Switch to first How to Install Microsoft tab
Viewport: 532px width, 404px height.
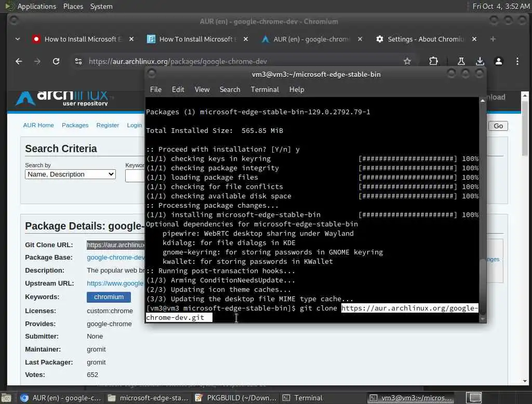[83, 39]
